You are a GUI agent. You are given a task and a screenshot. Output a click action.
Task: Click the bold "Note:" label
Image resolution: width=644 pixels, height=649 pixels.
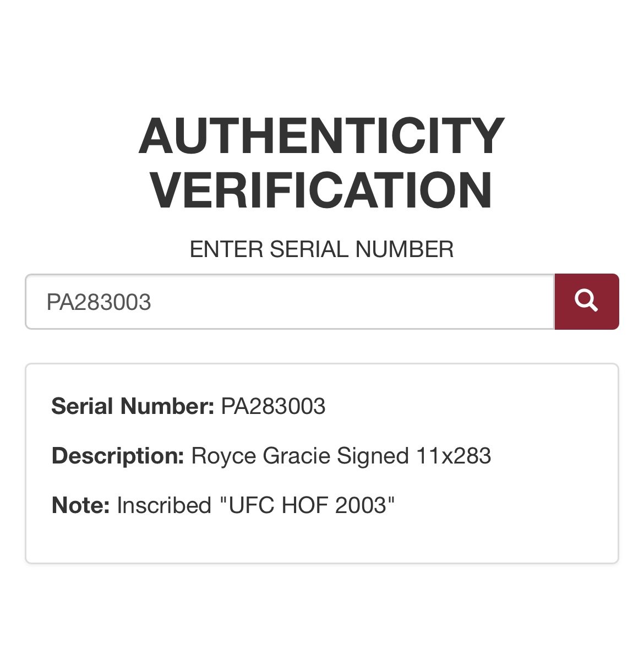click(x=81, y=505)
